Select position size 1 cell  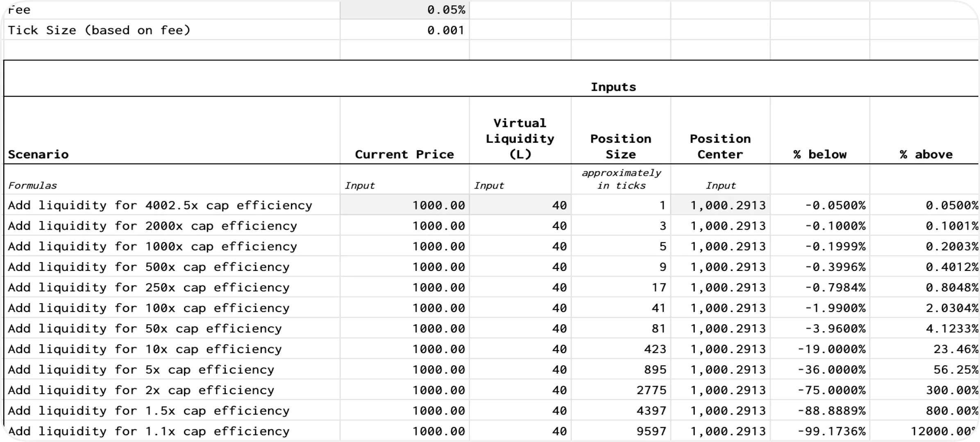tap(621, 205)
